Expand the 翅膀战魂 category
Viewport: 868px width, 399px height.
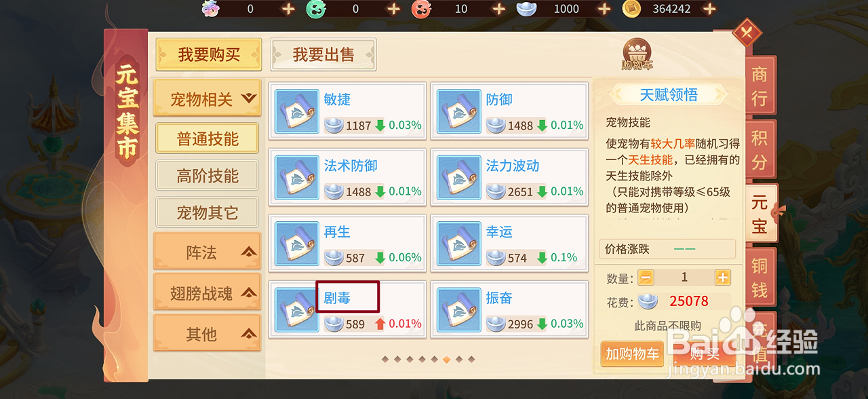208,293
